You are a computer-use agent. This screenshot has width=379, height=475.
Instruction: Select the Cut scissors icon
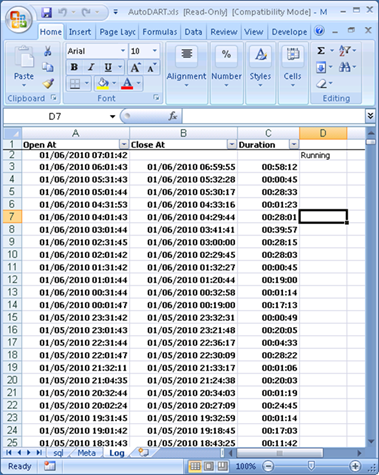48,51
